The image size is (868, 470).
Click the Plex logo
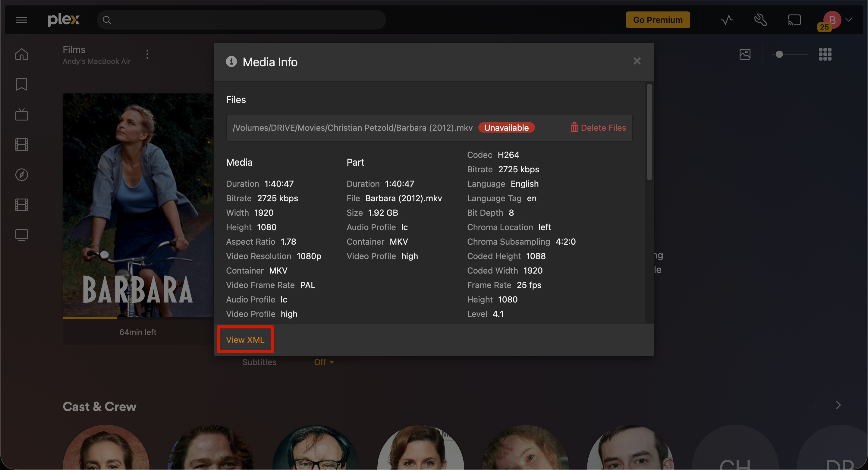(x=63, y=20)
